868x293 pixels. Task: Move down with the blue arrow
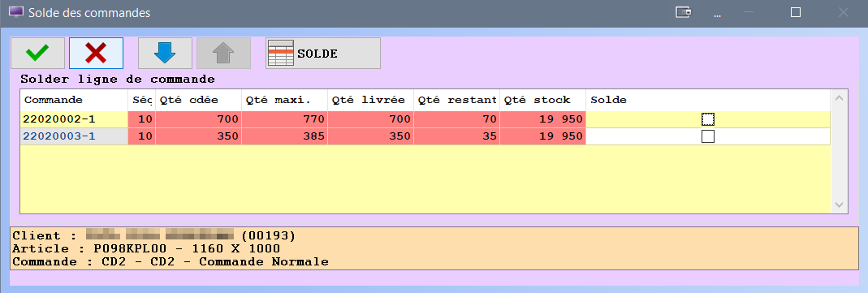164,53
